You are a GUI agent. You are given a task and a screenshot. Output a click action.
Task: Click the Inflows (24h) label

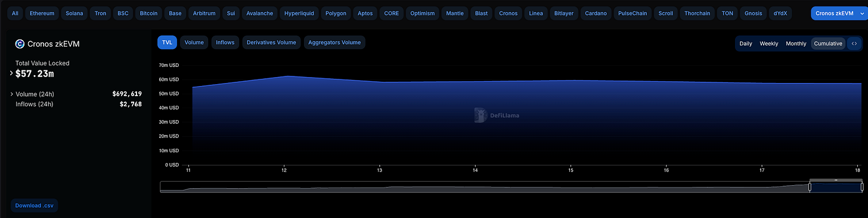point(35,104)
